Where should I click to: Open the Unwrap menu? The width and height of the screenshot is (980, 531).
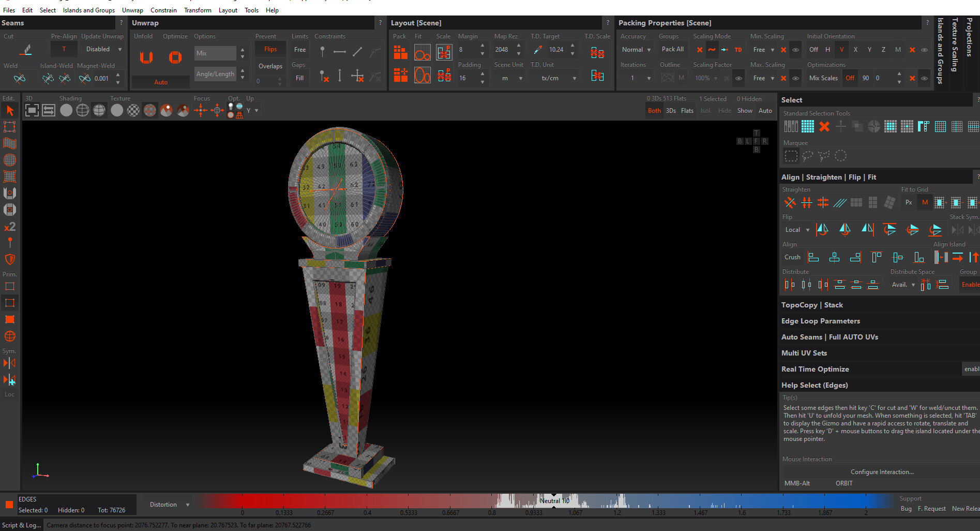click(132, 10)
